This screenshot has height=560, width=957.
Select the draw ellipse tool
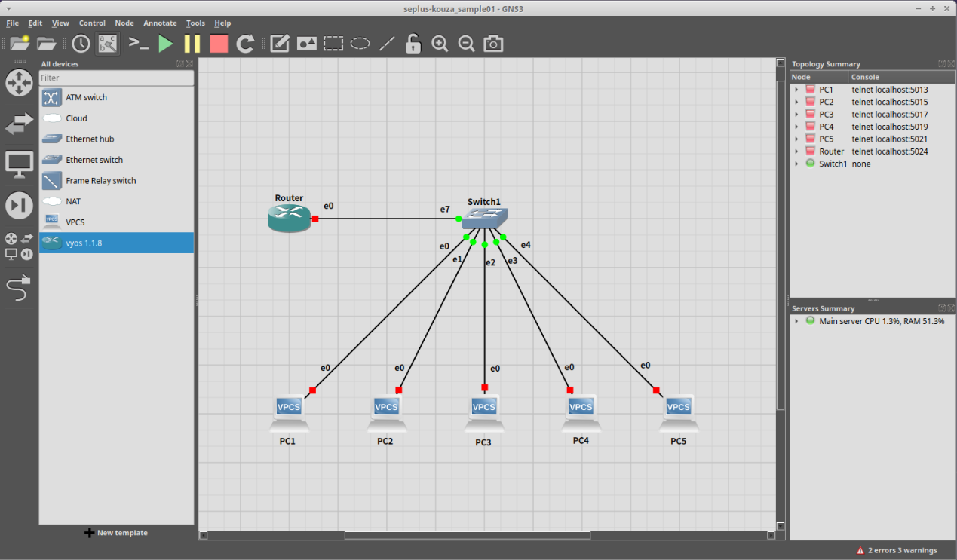point(360,44)
